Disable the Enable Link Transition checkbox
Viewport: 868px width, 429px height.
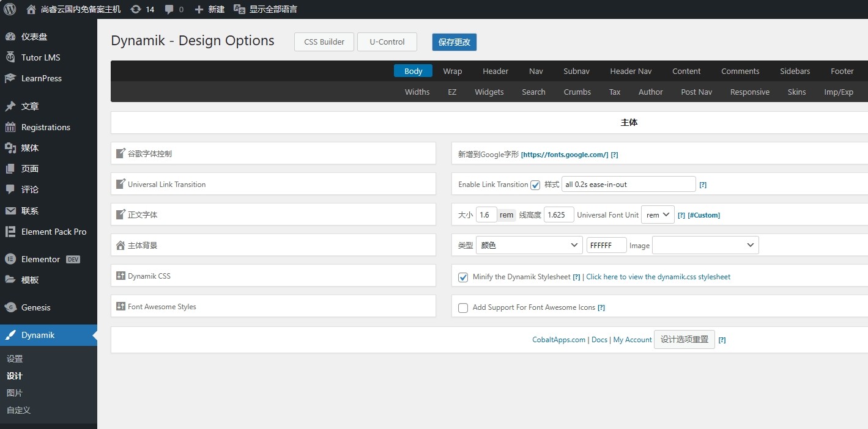point(535,185)
